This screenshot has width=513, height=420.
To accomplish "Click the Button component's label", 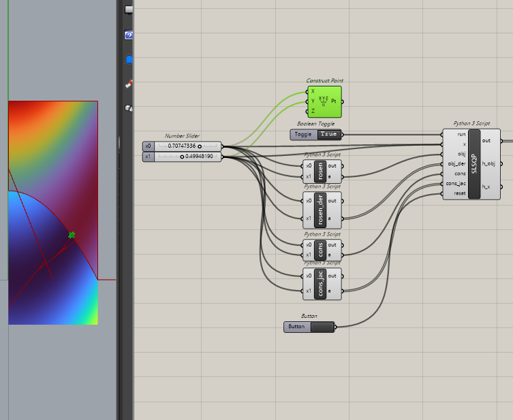I will pos(296,327).
